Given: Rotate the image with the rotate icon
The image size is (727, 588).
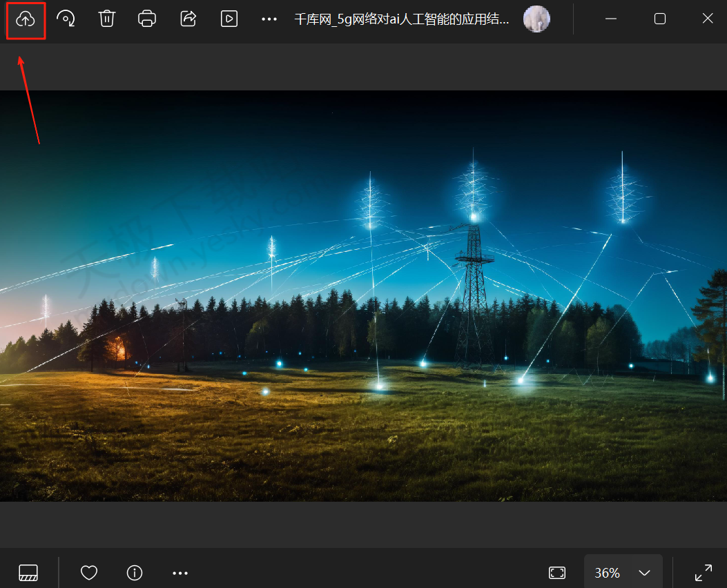Looking at the screenshot, I should point(66,19).
